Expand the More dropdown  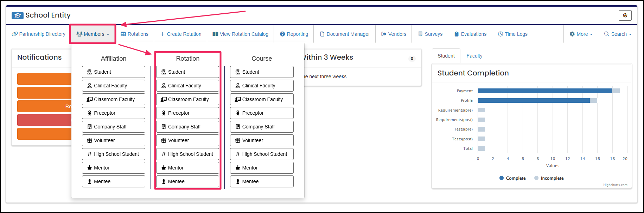pyautogui.click(x=581, y=34)
